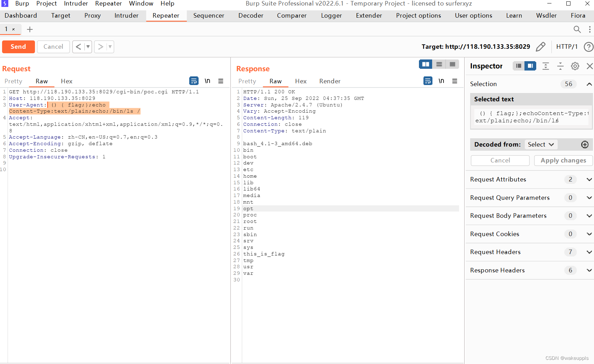Open the Comparer tab
Viewport: 594px width, 364px height.
tap(292, 16)
